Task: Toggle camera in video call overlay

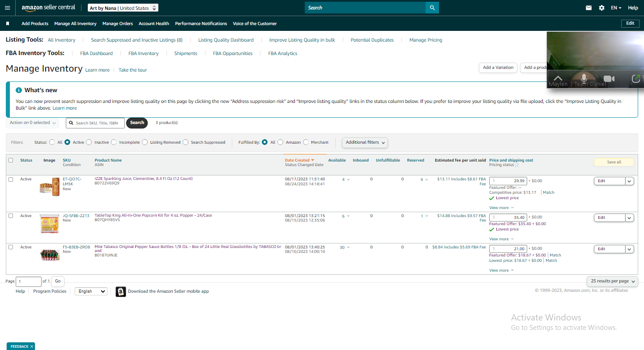Action: coord(609,79)
